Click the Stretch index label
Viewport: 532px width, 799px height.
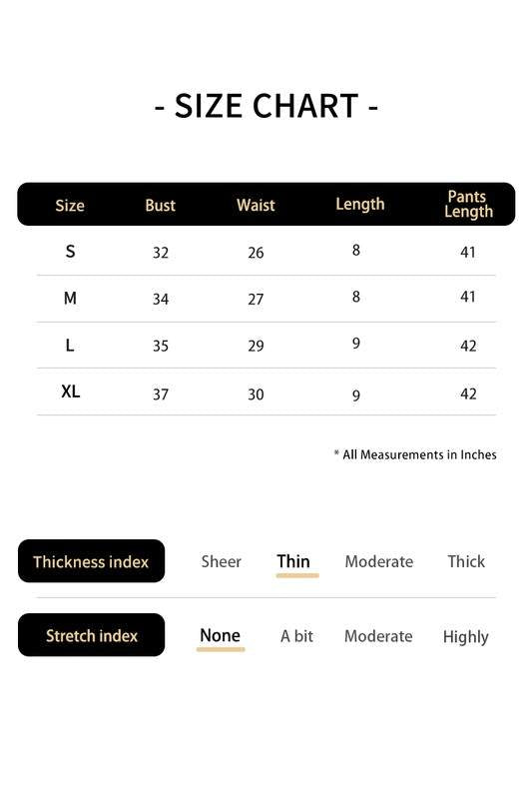tap(91, 635)
